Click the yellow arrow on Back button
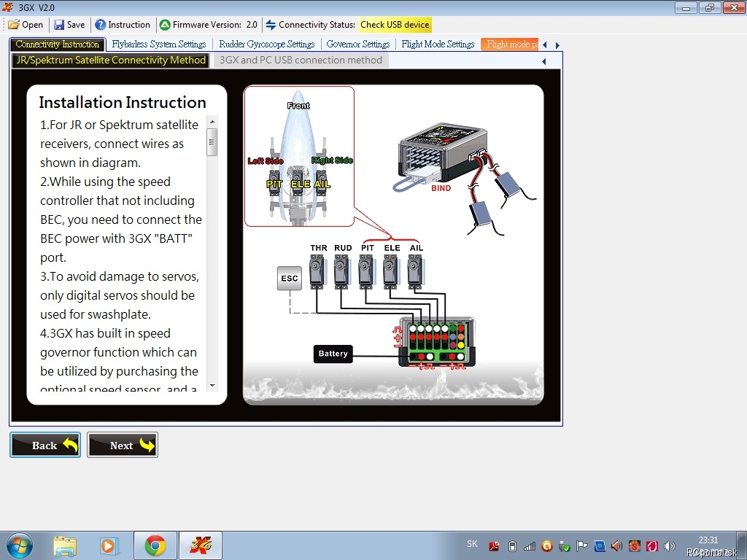This screenshot has width=747, height=560. [x=70, y=445]
